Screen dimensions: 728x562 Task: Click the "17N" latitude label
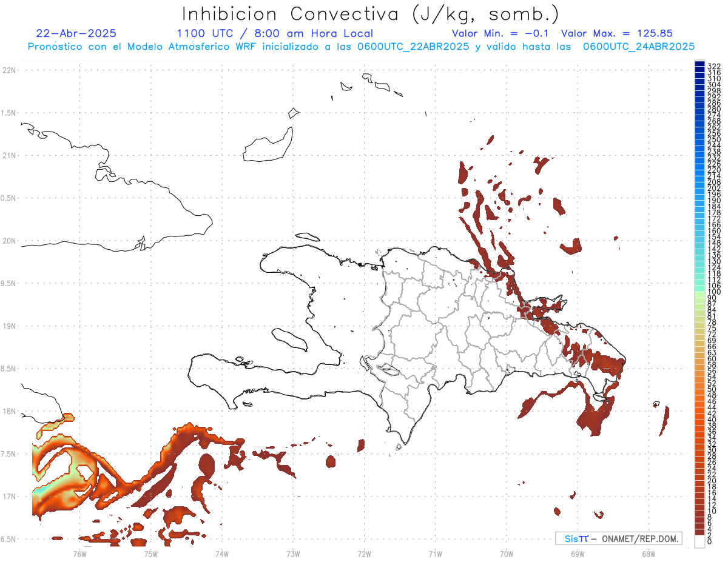9,497
